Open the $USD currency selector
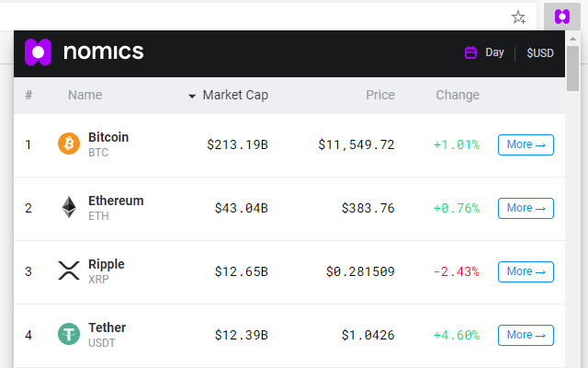 coord(540,53)
